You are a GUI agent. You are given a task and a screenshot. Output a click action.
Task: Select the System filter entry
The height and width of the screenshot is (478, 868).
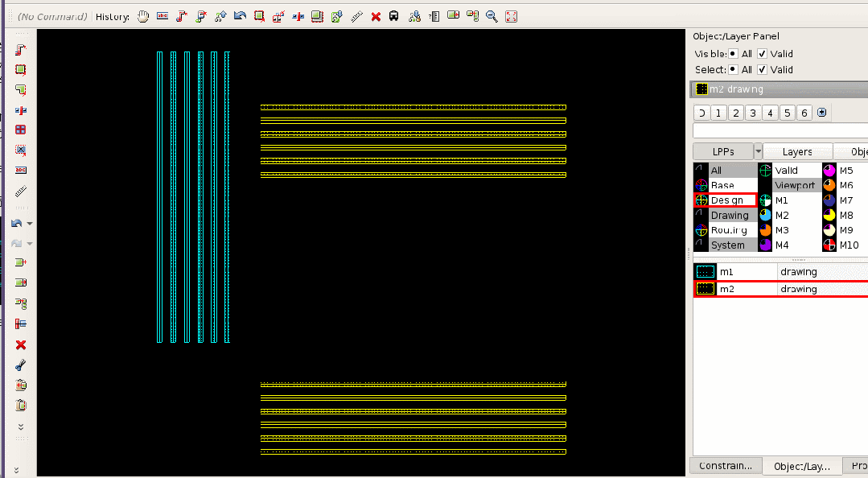[726, 245]
